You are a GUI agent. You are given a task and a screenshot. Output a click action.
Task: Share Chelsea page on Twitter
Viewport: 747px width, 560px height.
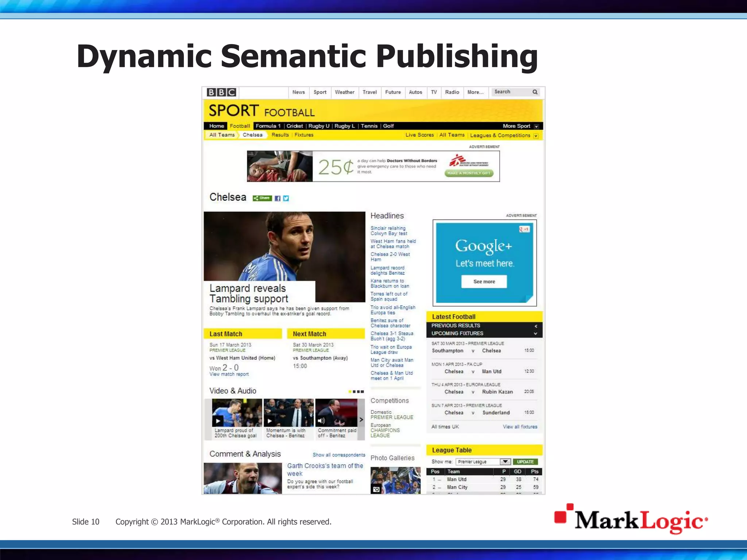pyautogui.click(x=286, y=198)
